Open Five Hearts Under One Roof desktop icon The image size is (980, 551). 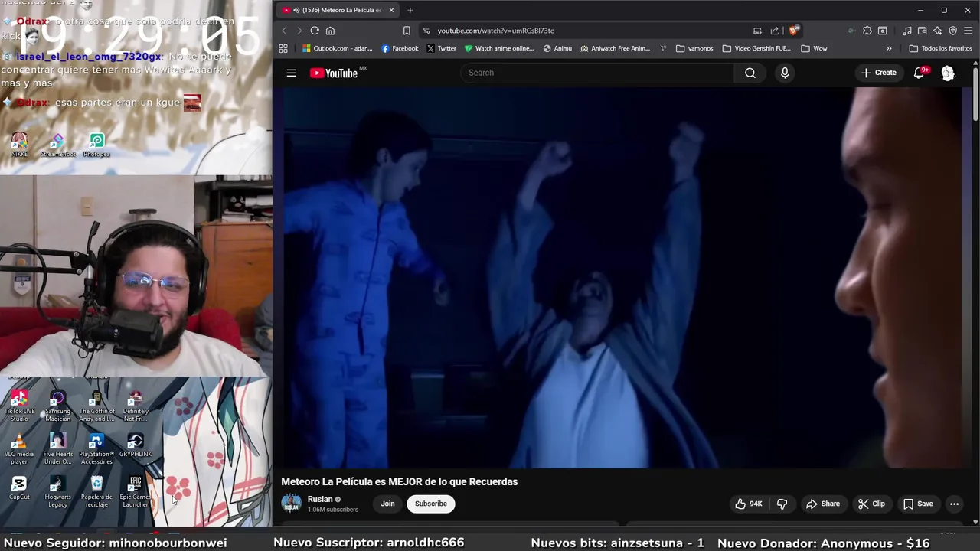(x=57, y=449)
